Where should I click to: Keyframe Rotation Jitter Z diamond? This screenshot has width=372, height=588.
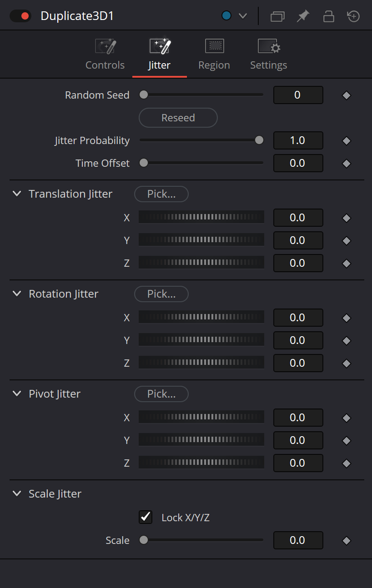click(347, 364)
